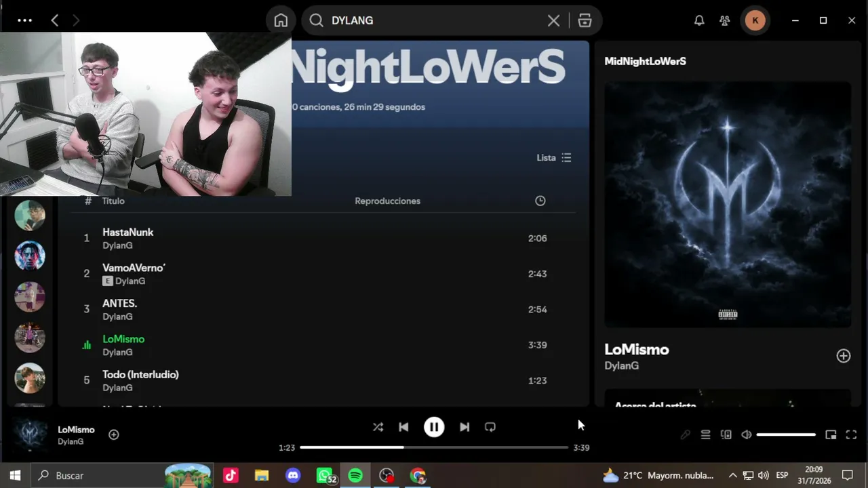Seek within the song progress bar

(x=434, y=447)
